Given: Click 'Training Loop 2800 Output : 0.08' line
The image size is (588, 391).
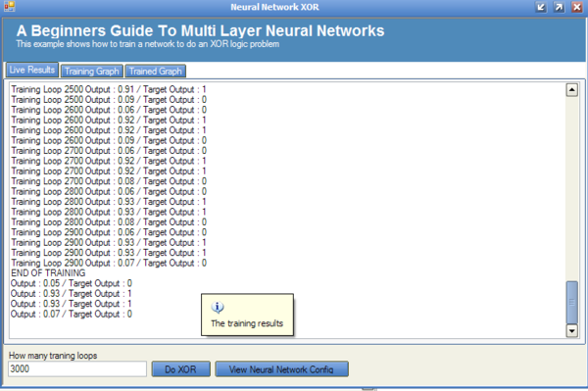Looking at the screenshot, I should pos(109,221).
